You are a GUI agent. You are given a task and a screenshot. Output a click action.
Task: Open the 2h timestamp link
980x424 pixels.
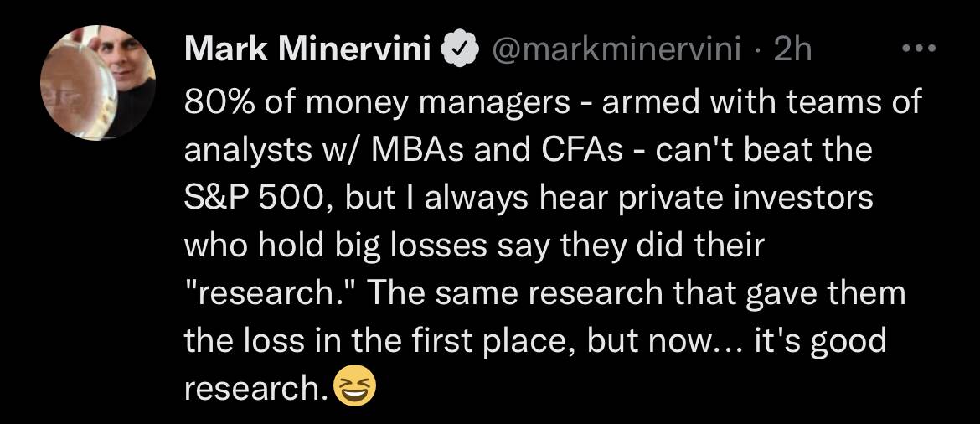point(792,49)
